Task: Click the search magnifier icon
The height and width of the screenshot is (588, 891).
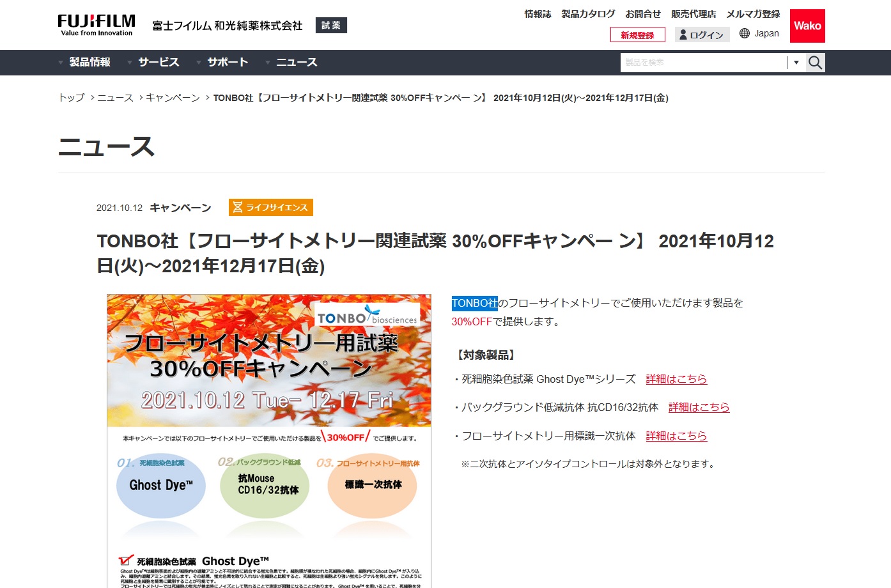Action: click(x=815, y=63)
